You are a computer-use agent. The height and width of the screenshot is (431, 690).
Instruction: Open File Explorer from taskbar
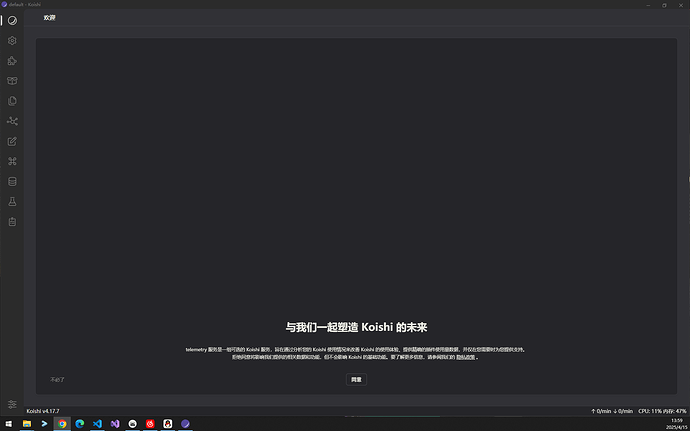pyautogui.click(x=27, y=424)
